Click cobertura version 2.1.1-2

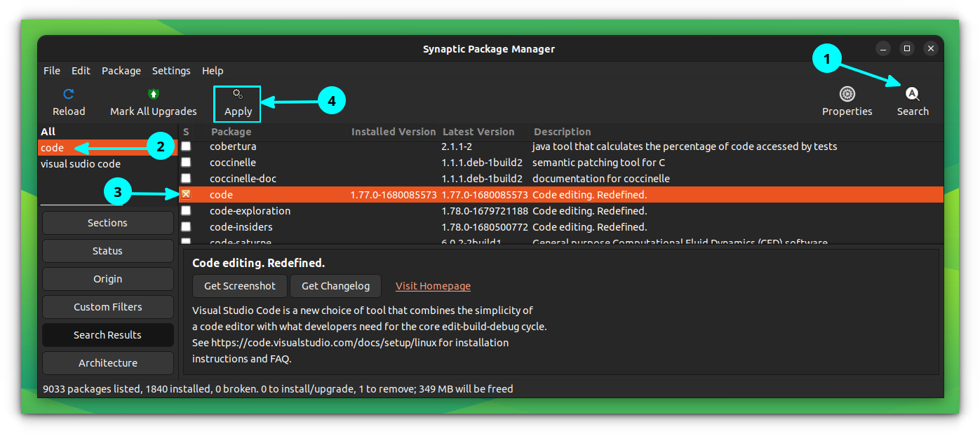coord(457,147)
